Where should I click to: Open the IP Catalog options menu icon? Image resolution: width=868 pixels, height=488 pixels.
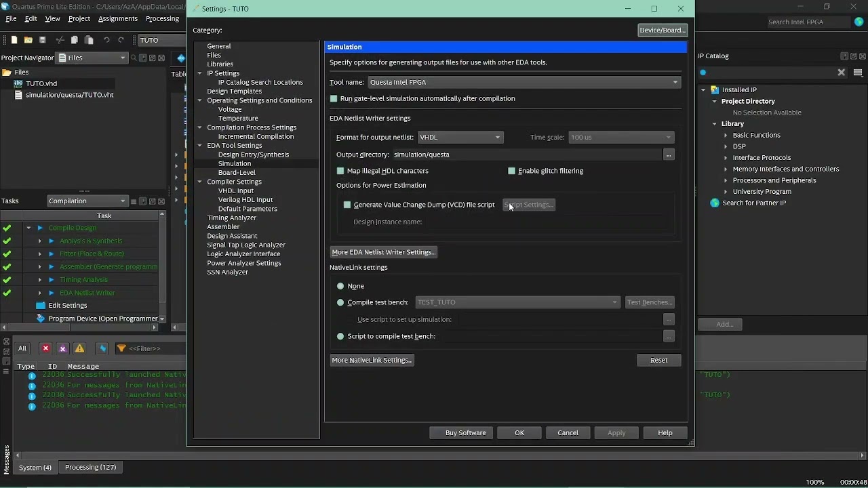tap(858, 73)
